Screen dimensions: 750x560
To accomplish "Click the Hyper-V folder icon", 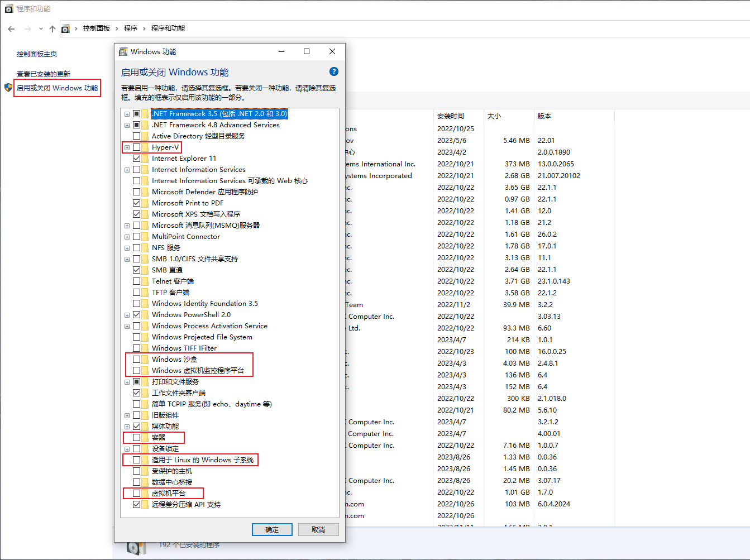I will [x=145, y=147].
